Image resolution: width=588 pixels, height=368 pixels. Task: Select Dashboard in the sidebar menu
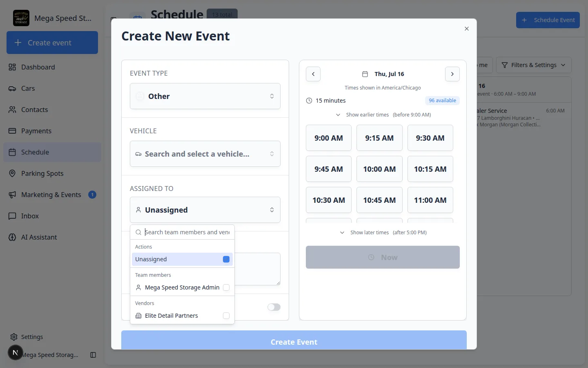click(x=52, y=67)
